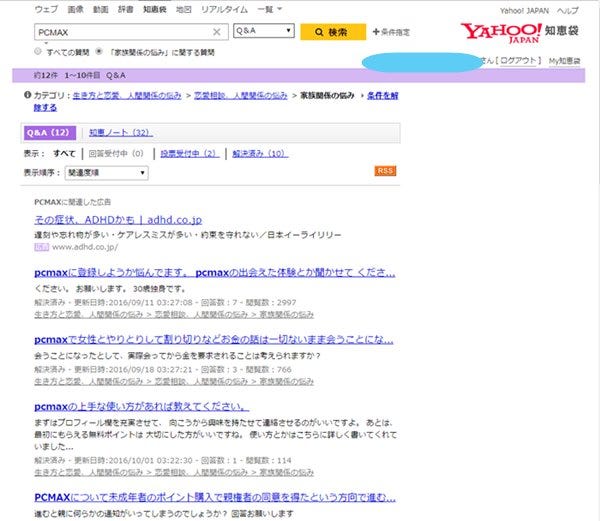Filter by 投票受付中 (2)

click(x=190, y=154)
